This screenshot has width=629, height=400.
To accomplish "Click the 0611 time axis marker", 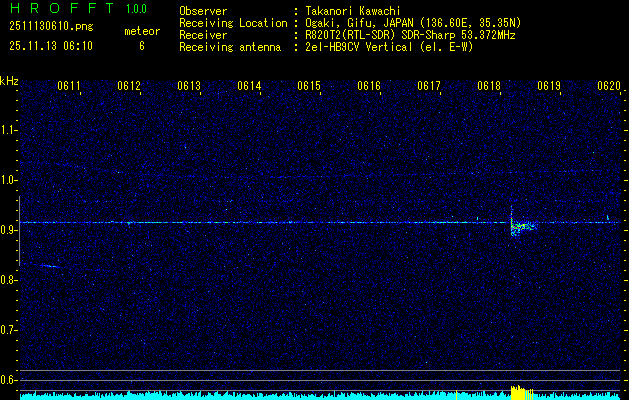I will coord(69,86).
